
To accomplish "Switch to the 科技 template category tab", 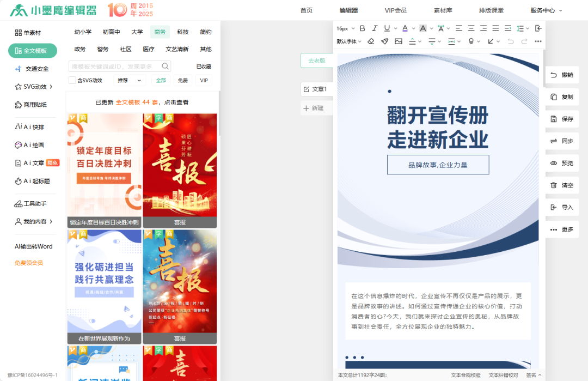I will point(182,32).
